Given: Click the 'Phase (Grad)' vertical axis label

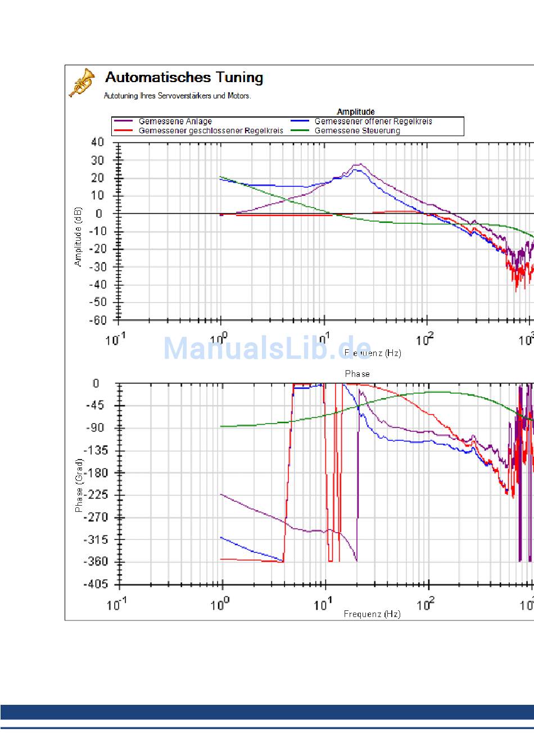Looking at the screenshot, I should 79,485.
